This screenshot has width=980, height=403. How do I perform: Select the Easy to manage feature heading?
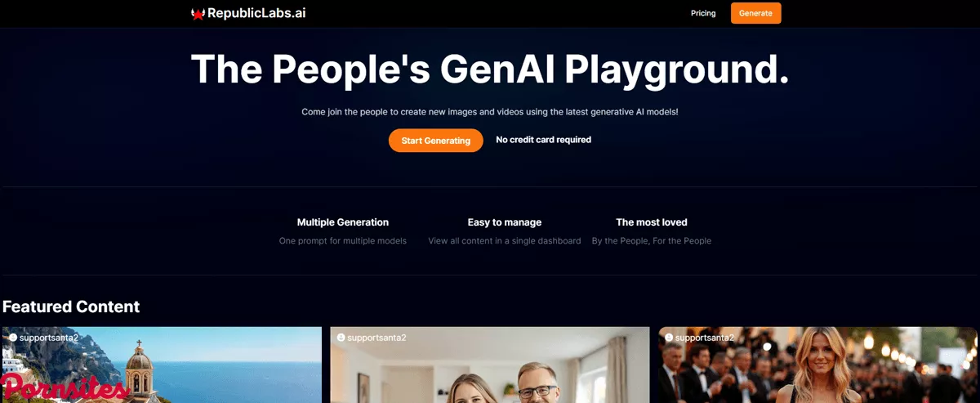click(x=505, y=222)
